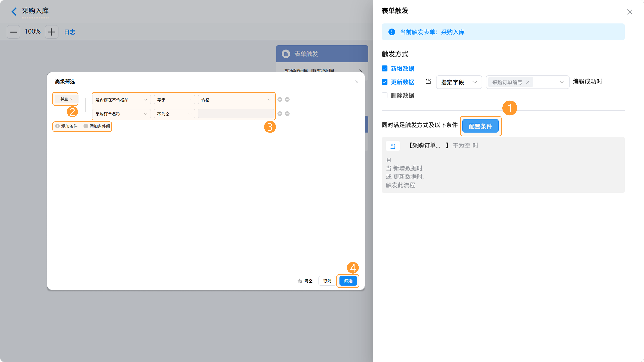The width and height of the screenshot is (644, 362).
Task: Click the 表单触发 node document icon
Action: pyautogui.click(x=286, y=54)
